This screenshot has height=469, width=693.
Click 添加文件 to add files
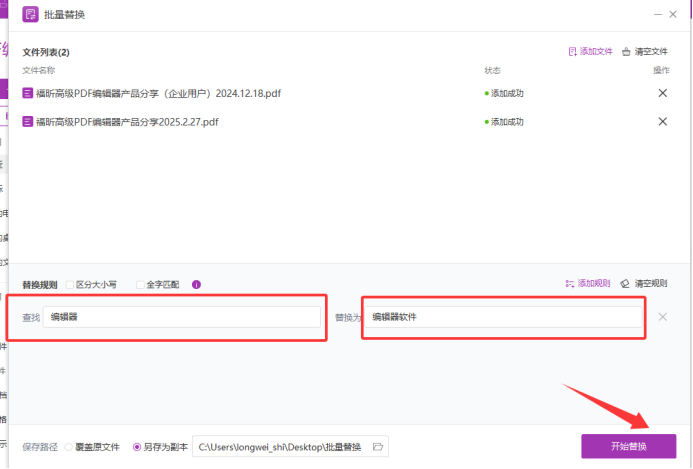point(590,52)
